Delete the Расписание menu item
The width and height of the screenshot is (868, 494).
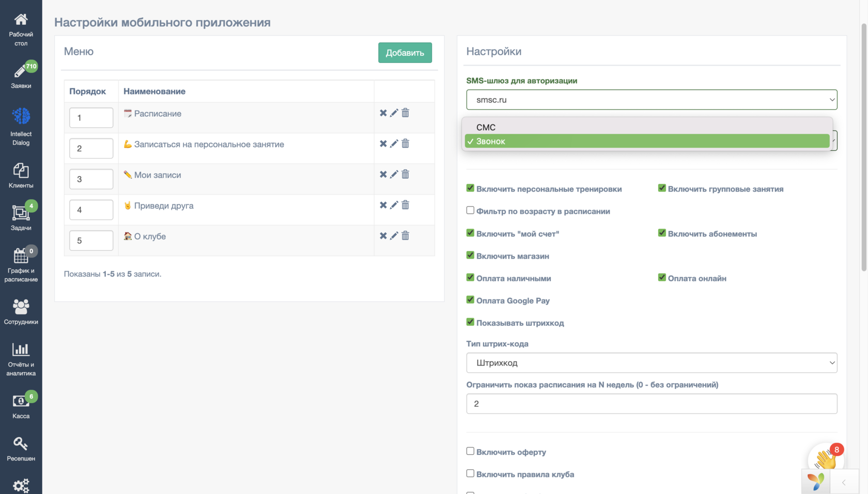pyautogui.click(x=406, y=113)
